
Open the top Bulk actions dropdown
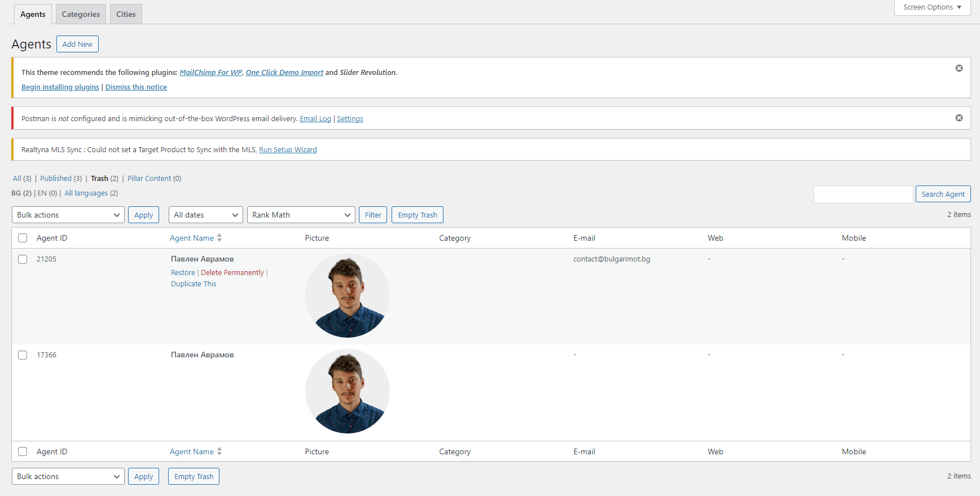tap(68, 215)
